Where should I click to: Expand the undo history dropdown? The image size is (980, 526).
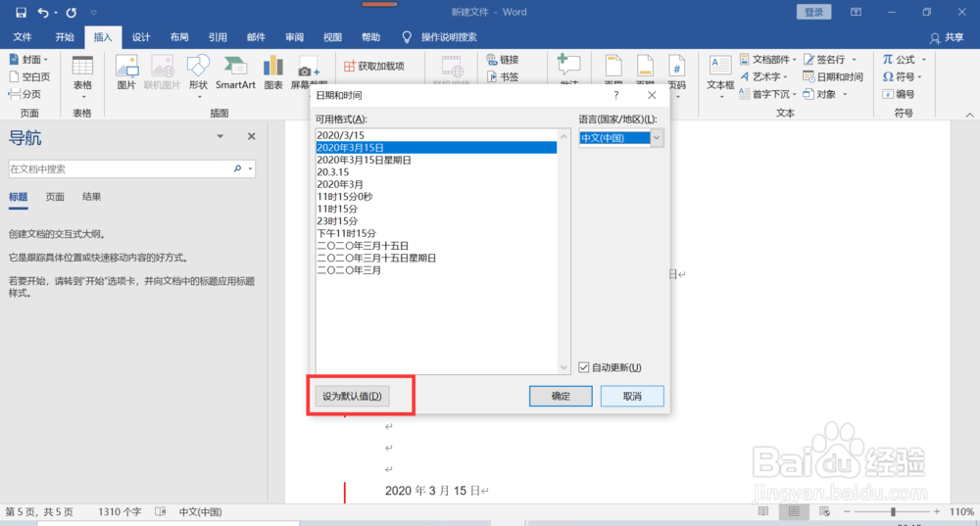(56, 13)
